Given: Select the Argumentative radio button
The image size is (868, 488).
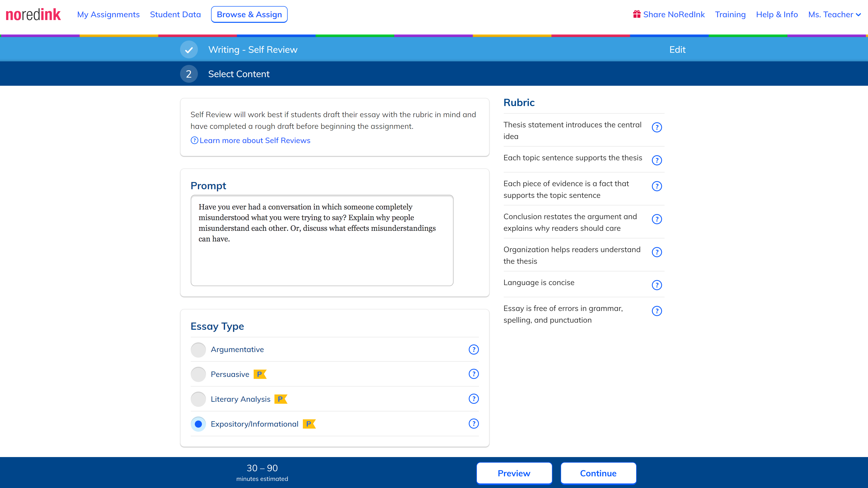Looking at the screenshot, I should click(198, 350).
